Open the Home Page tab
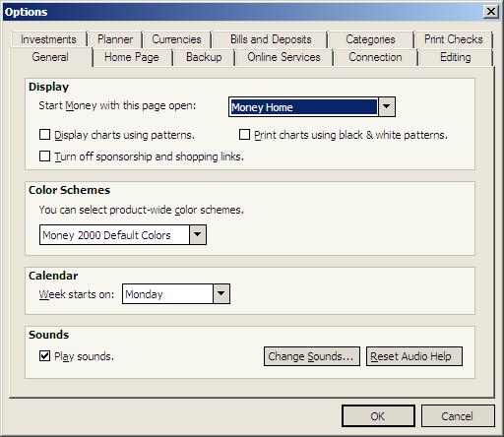Image resolution: width=504 pixels, height=437 pixels. [132, 57]
